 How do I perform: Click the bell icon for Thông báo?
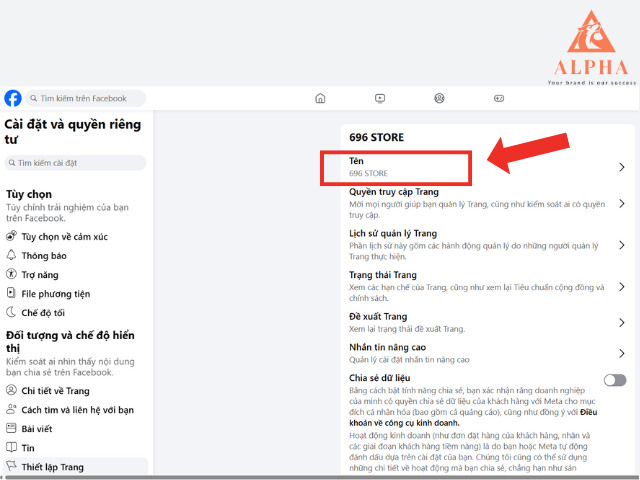(x=11, y=255)
